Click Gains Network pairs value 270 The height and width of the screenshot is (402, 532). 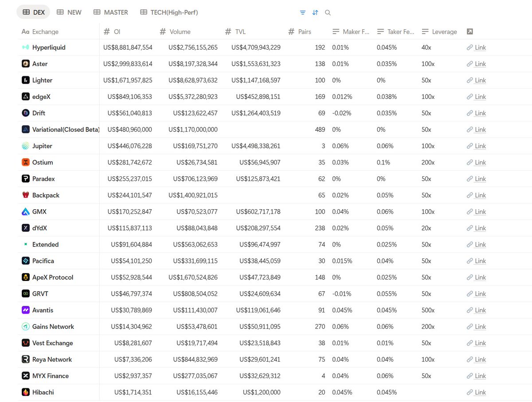click(x=319, y=326)
